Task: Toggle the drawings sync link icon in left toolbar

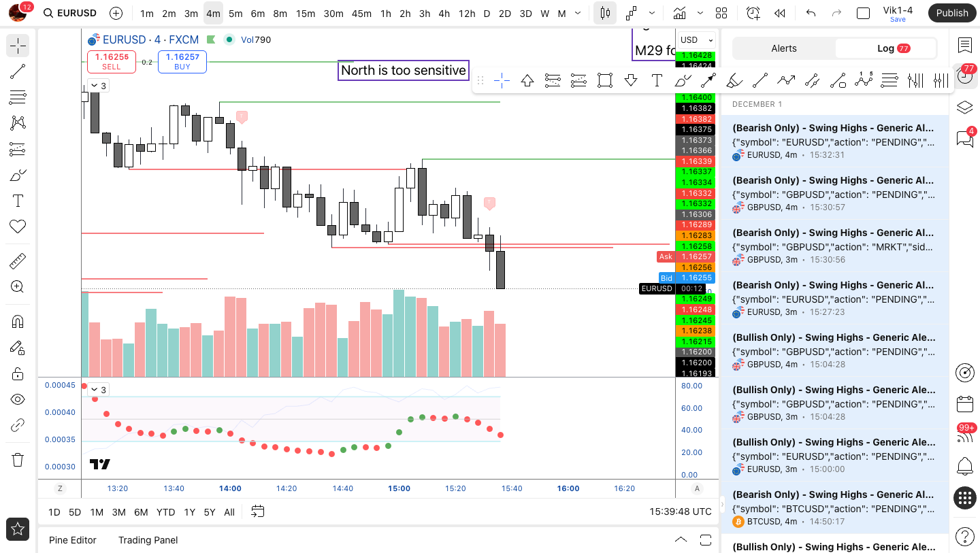Action: point(18,425)
